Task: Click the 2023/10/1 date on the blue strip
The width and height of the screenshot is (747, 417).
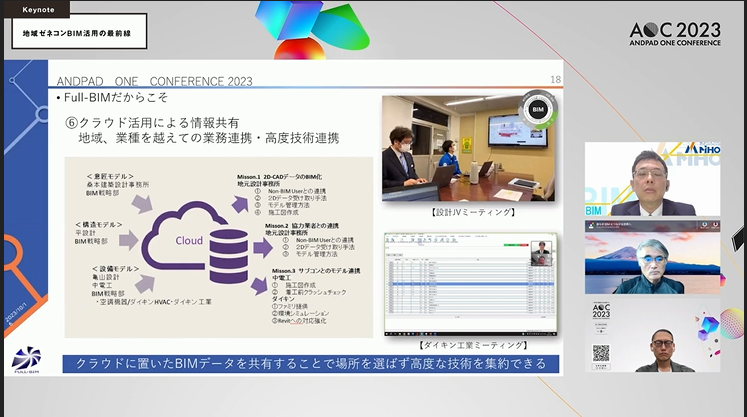Action: [x=17, y=311]
